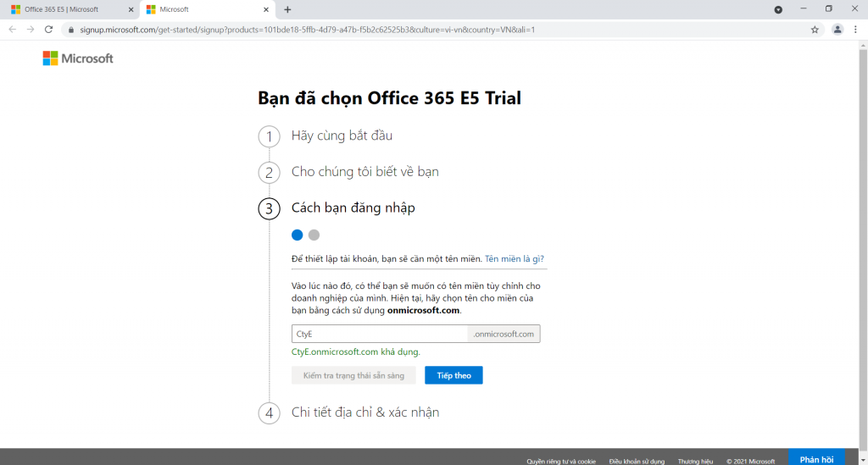Click the padlock site info icon
This screenshot has height=465, width=868.
(x=71, y=30)
